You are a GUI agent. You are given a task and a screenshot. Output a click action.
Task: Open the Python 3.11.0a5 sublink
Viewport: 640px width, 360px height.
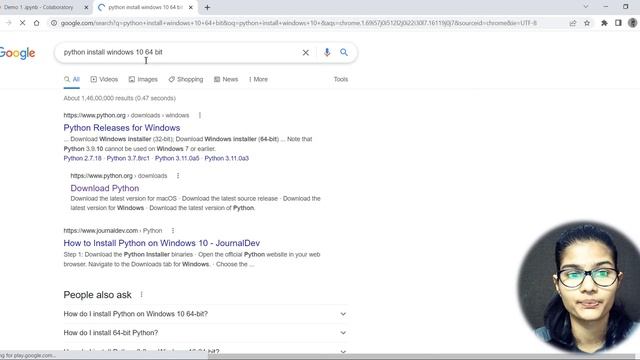coord(177,158)
